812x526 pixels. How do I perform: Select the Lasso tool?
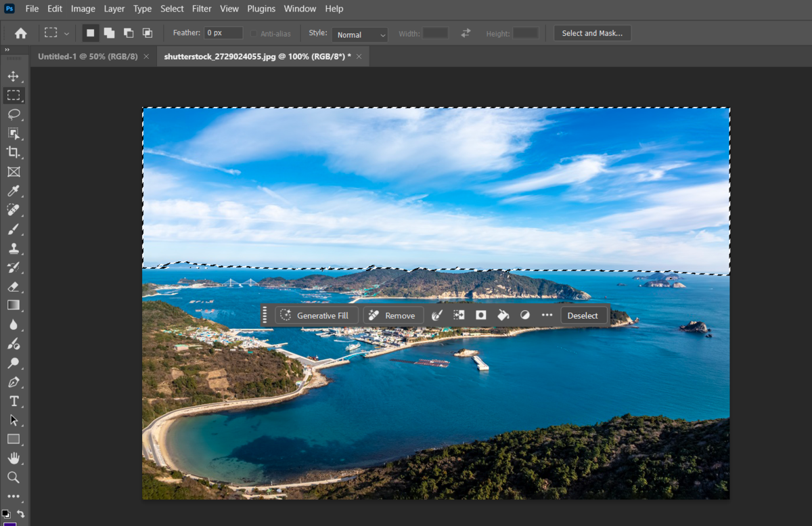click(x=14, y=114)
